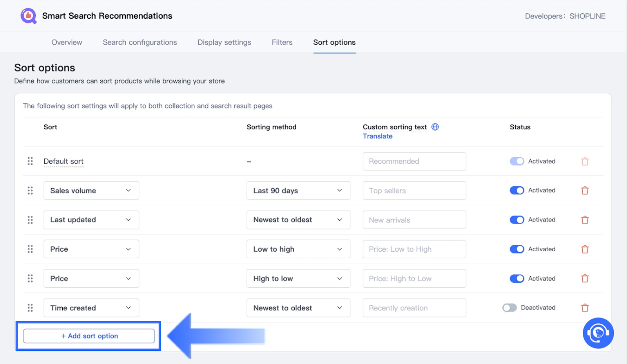
Task: Expand the Last 90 days method dropdown
Action: [x=298, y=191]
